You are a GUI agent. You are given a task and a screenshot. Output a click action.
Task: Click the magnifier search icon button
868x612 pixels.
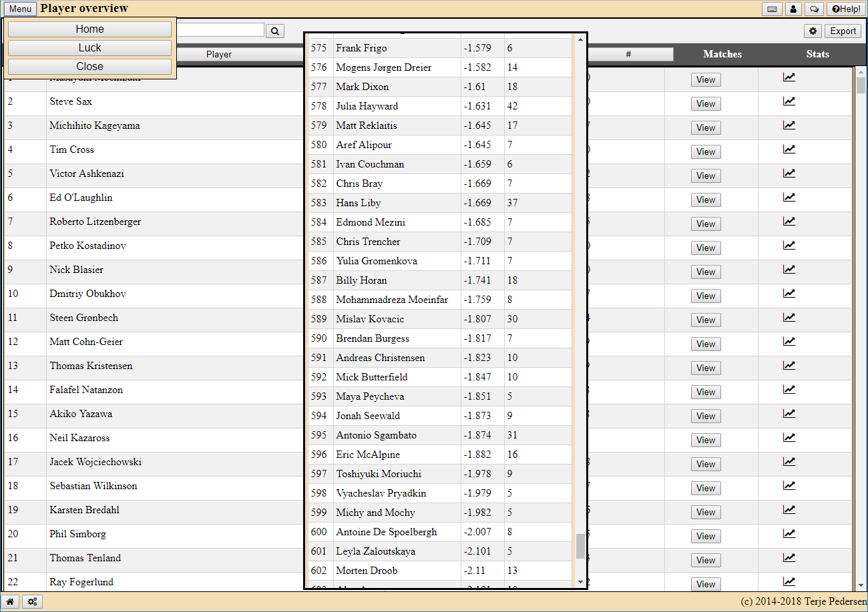click(275, 31)
